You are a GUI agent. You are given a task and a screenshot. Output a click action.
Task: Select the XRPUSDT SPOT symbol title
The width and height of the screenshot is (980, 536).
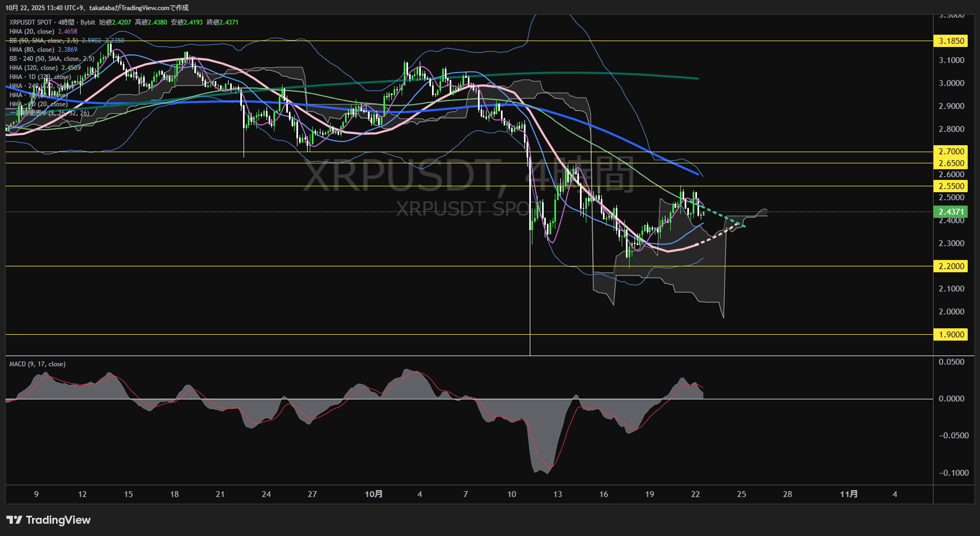[x=30, y=22]
